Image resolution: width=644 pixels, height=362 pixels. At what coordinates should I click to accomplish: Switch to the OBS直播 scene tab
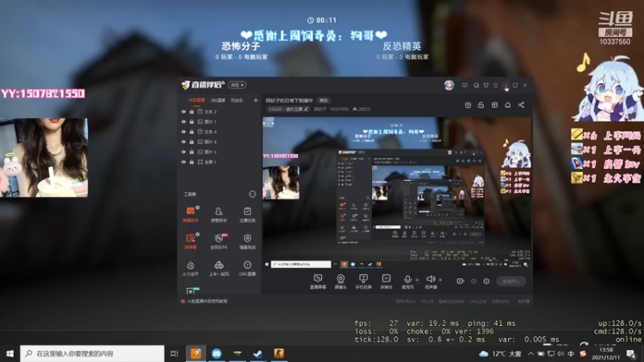(x=217, y=100)
